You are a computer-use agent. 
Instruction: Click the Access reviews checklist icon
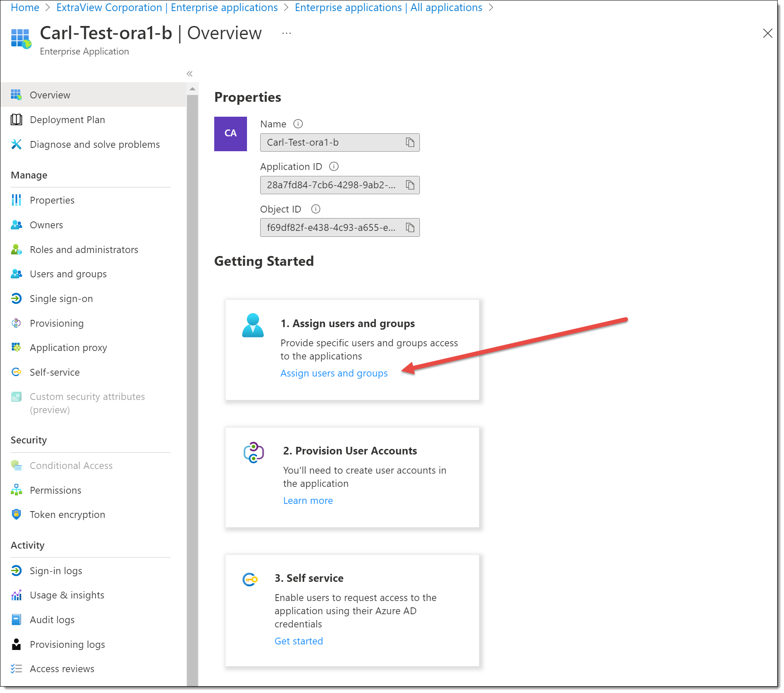tap(16, 669)
